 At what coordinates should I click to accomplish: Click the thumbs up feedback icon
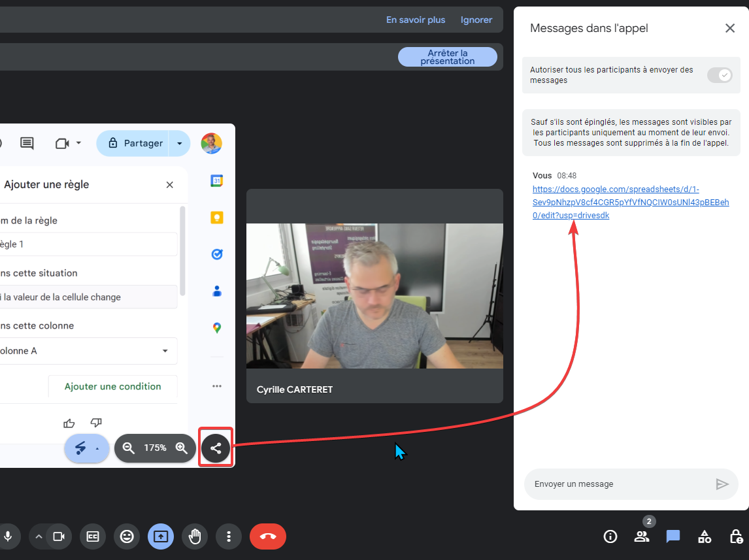coord(69,423)
